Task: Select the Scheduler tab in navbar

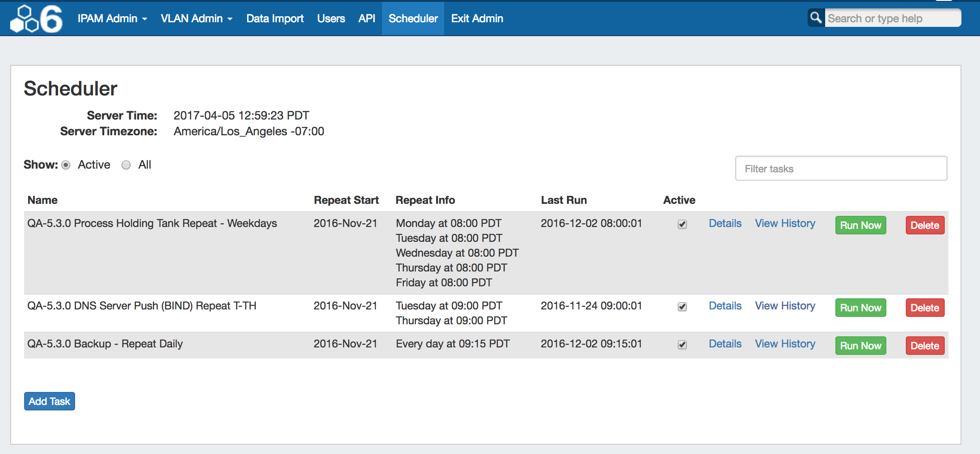Action: 413,19
